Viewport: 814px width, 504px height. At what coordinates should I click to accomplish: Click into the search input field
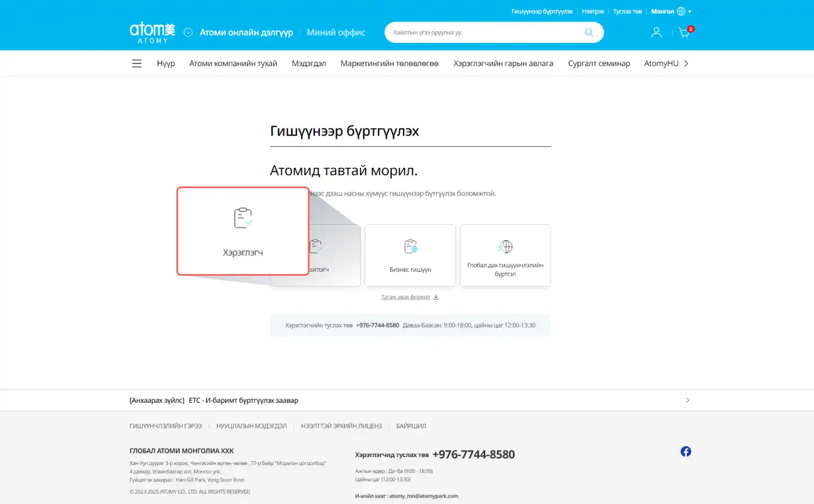pos(483,33)
